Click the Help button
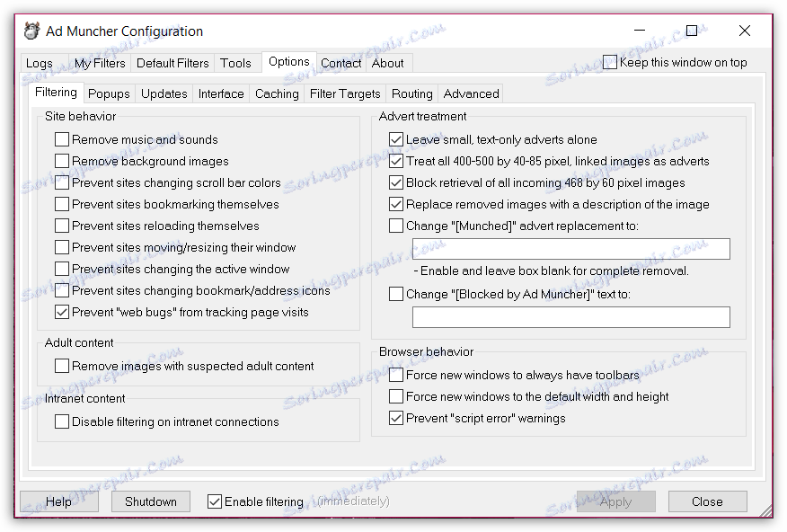Screen dimensions: 787x532 [58, 501]
